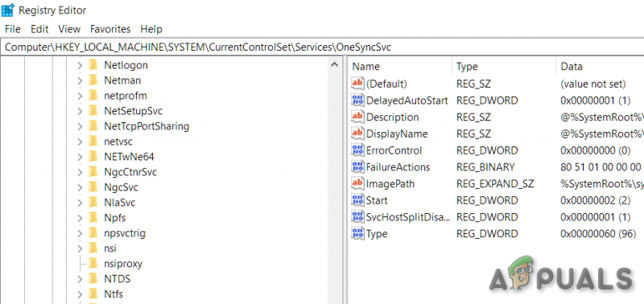Click the (Default) string value icon
The width and height of the screenshot is (644, 304).
click(357, 84)
